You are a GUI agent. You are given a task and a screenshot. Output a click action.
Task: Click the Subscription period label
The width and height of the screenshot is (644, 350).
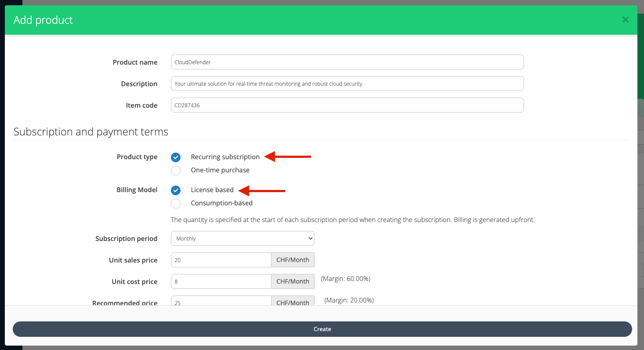pos(126,239)
